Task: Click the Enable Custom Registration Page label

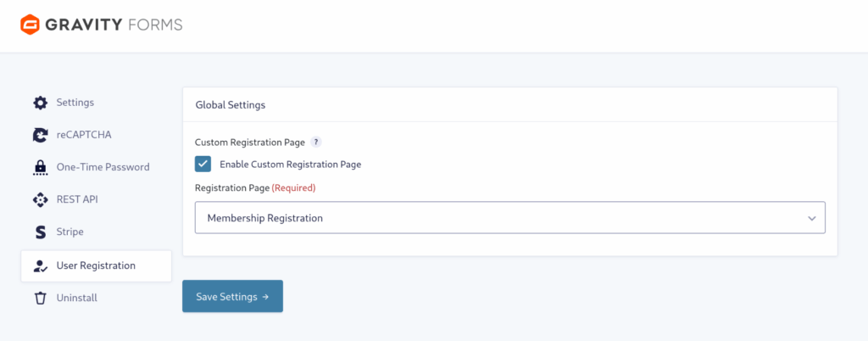Action: [x=290, y=165]
